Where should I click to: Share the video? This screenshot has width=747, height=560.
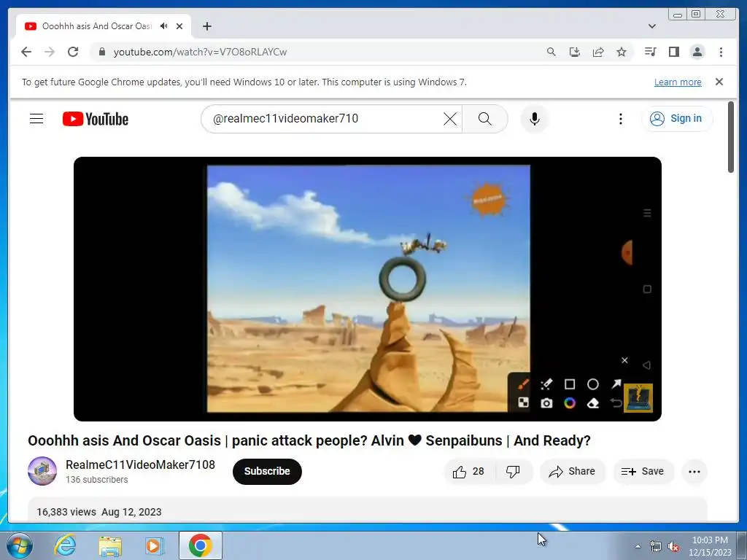point(572,472)
